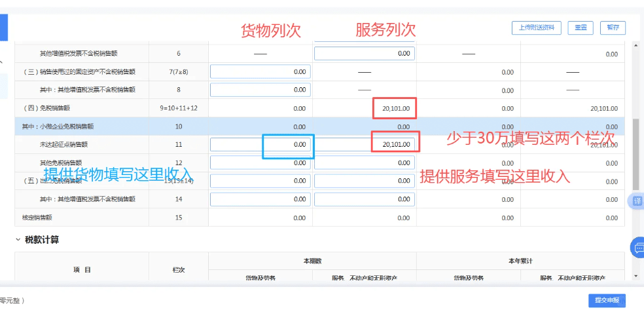Click row 11 service input showing 20,101.00
Screen dimensions: 644x310
(365, 145)
